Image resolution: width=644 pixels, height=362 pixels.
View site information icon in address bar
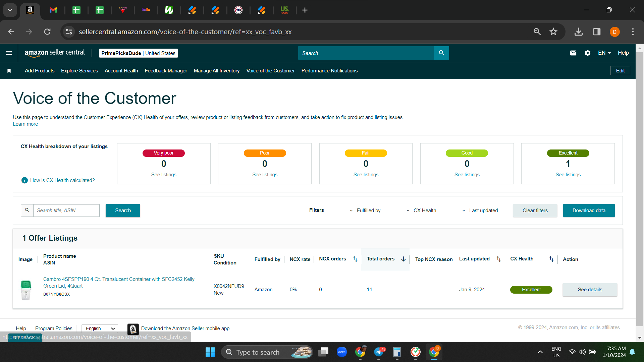pyautogui.click(x=69, y=32)
